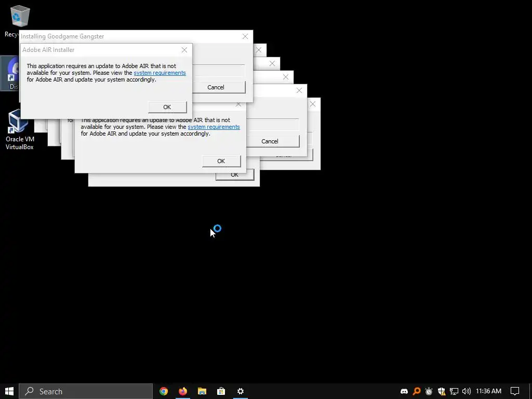Open the volume speaker tray icon

click(x=467, y=391)
